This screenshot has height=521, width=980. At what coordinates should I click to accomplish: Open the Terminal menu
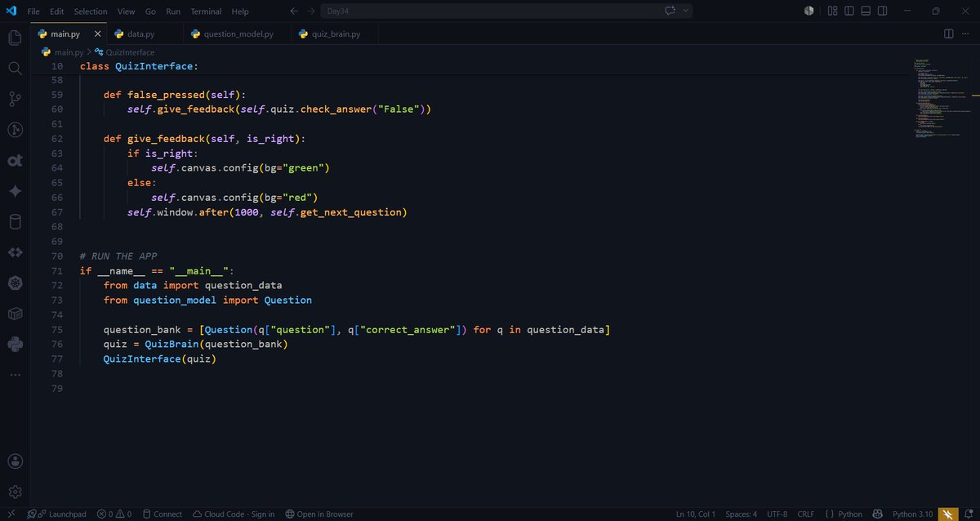[x=206, y=11]
